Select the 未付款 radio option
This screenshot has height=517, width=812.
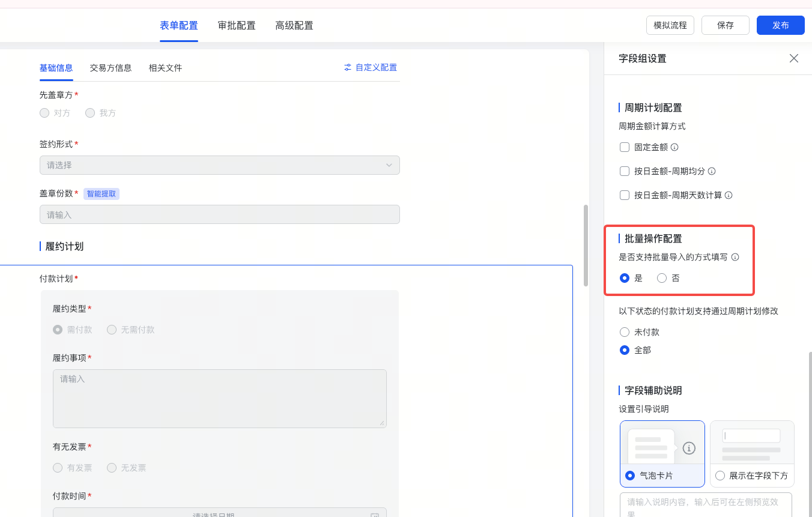624,331
